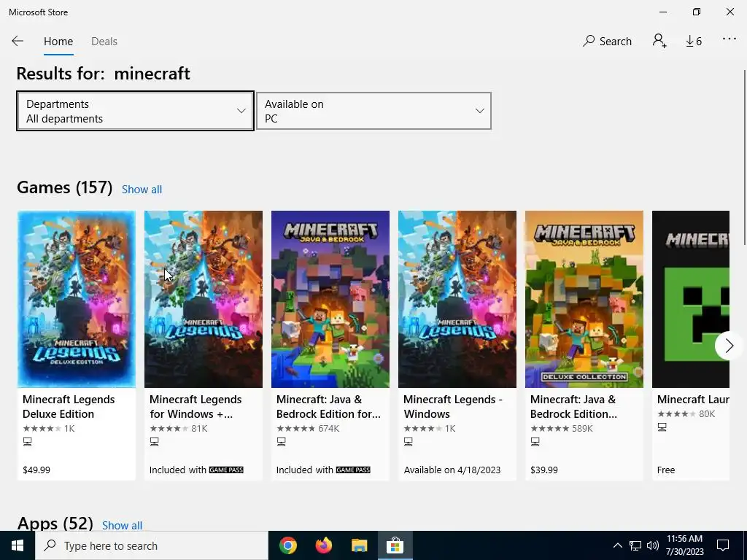Click PC device icon under Minecraft Legends - Windows
This screenshot has width=747, height=560.
click(409, 442)
